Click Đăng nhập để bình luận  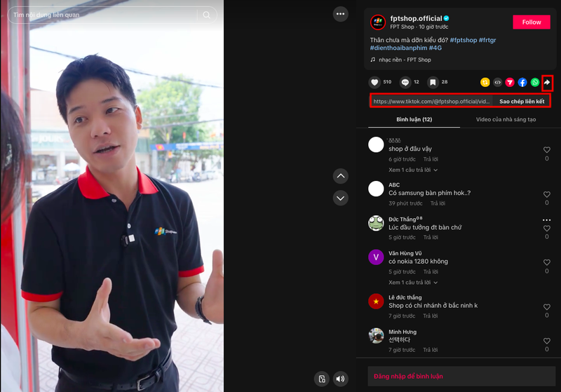tap(408, 377)
